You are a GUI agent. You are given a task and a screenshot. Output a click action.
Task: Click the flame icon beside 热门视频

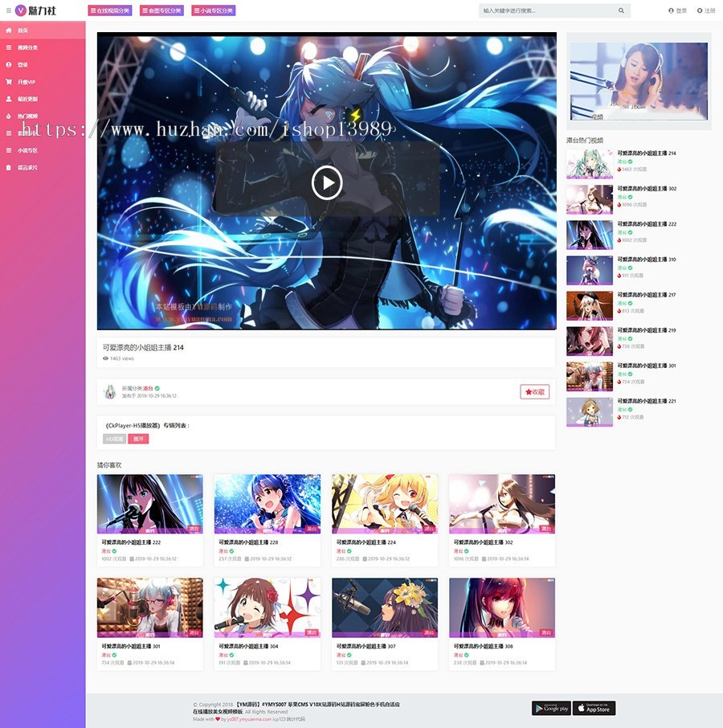click(8, 116)
